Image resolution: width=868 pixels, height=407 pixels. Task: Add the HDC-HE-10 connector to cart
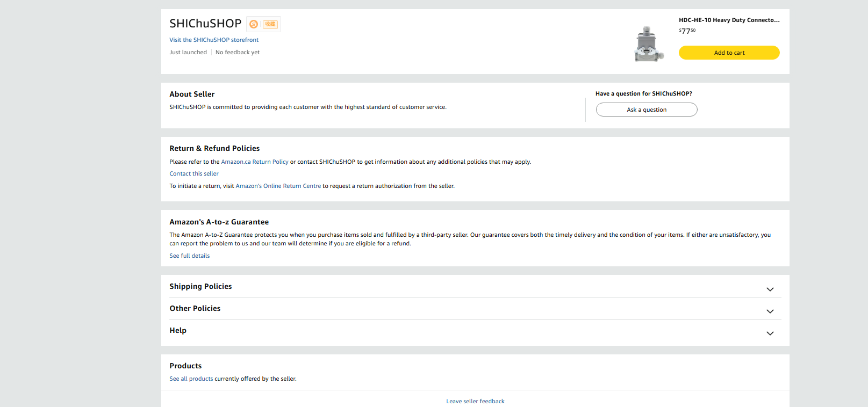click(x=729, y=53)
